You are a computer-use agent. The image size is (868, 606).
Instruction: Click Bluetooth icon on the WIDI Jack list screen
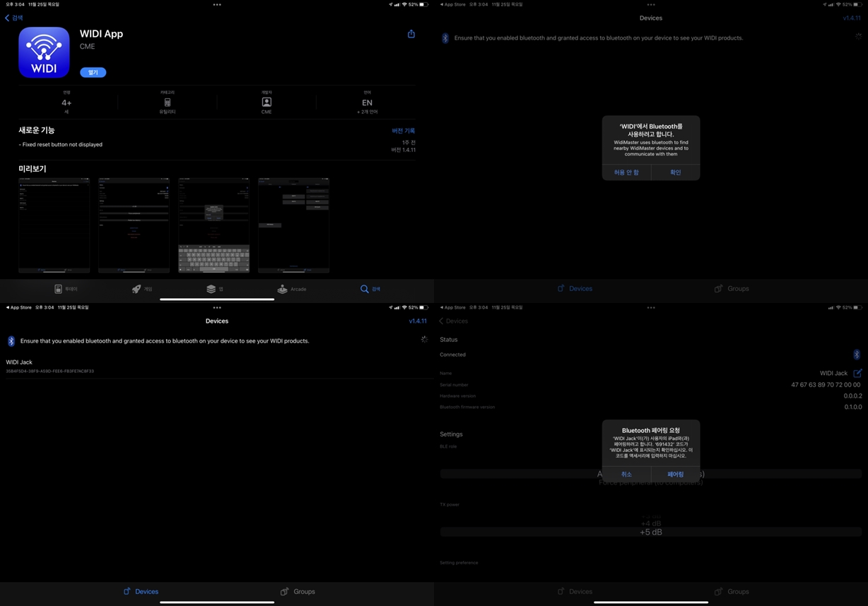pos(11,341)
